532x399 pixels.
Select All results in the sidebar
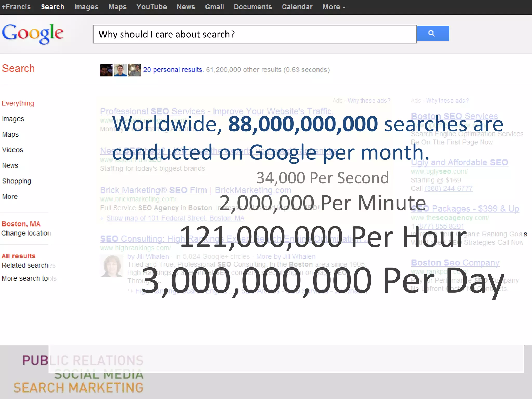point(19,256)
